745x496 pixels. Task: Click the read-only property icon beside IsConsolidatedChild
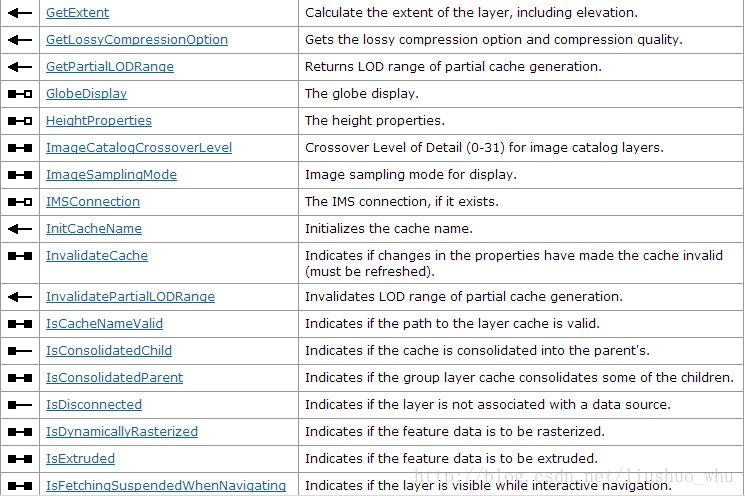pyautogui.click(x=20, y=352)
